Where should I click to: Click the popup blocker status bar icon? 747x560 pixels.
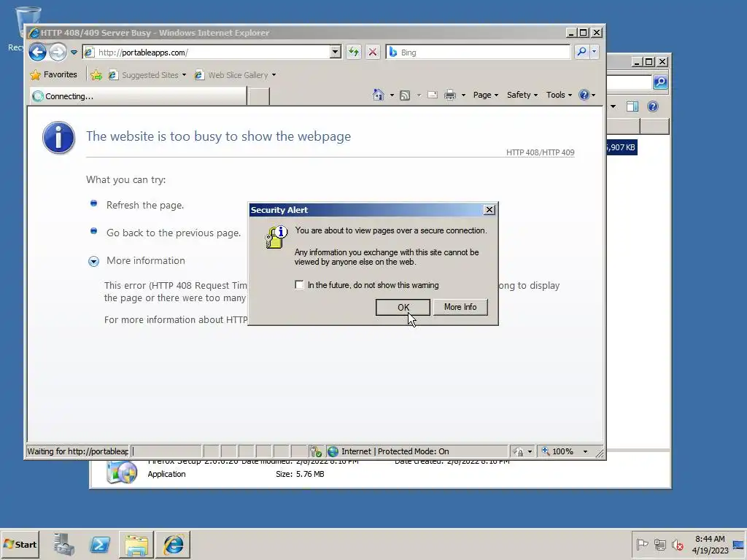tap(315, 451)
